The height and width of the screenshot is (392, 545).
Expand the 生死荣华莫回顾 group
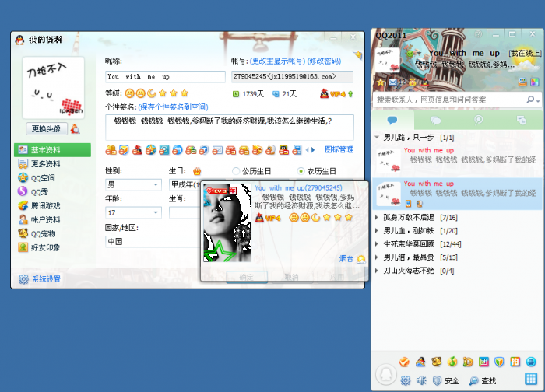(x=377, y=244)
